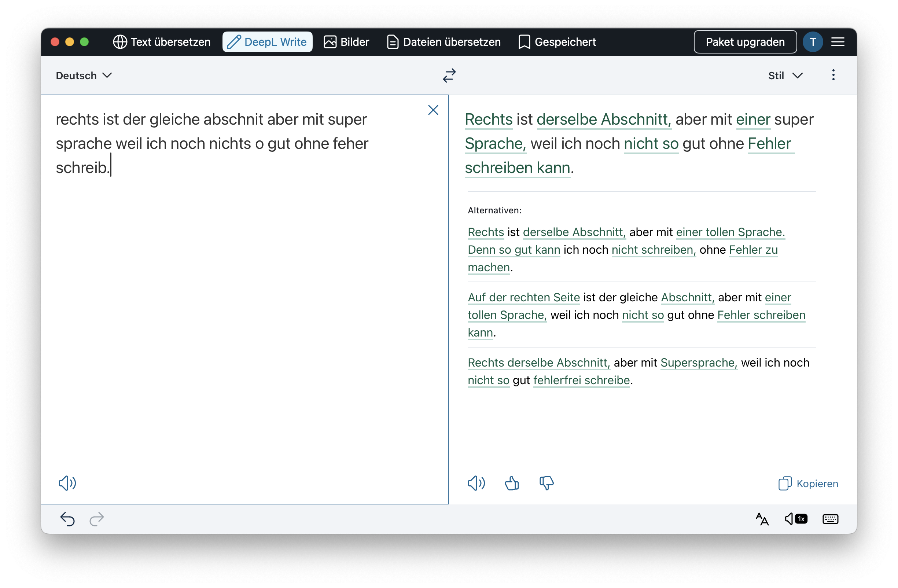
Task: Play the improved text aloud
Action: 476,483
